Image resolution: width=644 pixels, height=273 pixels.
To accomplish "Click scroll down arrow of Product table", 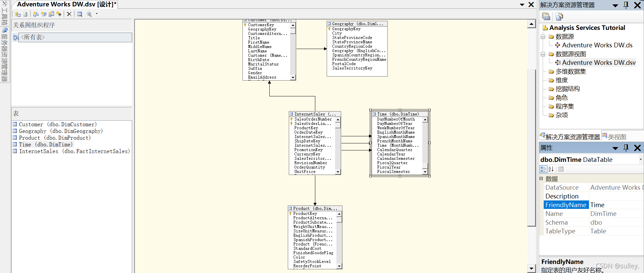I will pyautogui.click(x=339, y=266).
